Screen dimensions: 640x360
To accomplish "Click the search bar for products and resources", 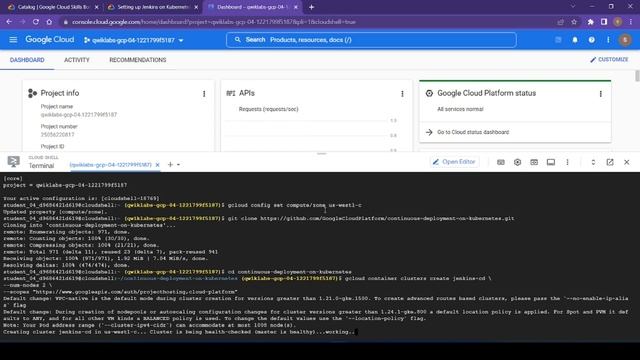I will (371, 40).
